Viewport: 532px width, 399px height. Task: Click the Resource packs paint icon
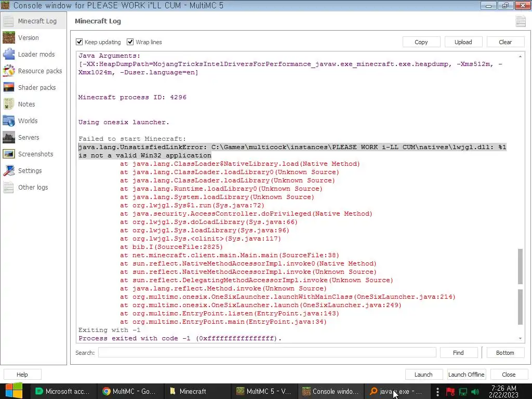click(8, 71)
